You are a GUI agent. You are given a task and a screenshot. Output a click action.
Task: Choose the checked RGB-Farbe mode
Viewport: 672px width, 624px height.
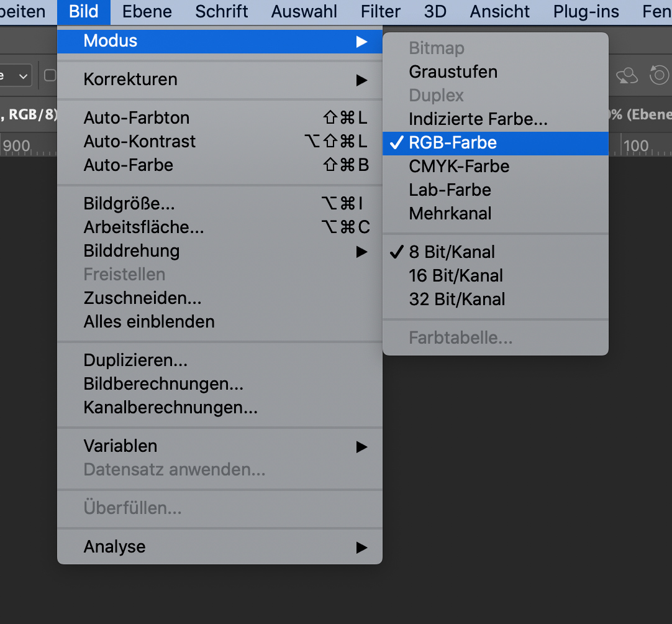pos(453,143)
